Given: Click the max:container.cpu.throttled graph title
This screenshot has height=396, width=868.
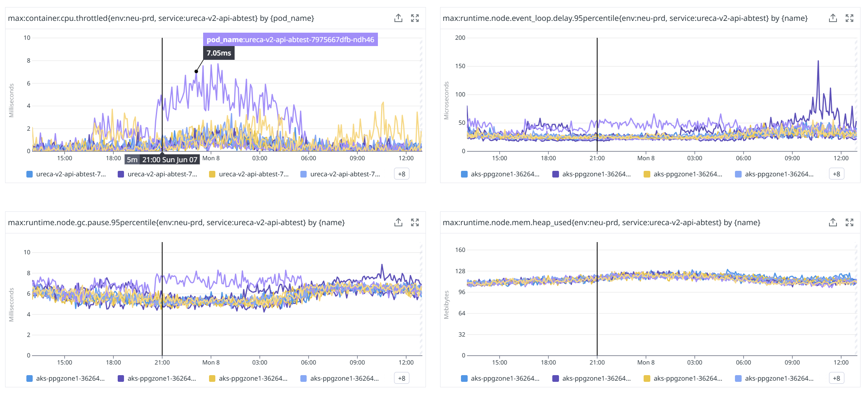Looking at the screenshot, I should coord(161,18).
